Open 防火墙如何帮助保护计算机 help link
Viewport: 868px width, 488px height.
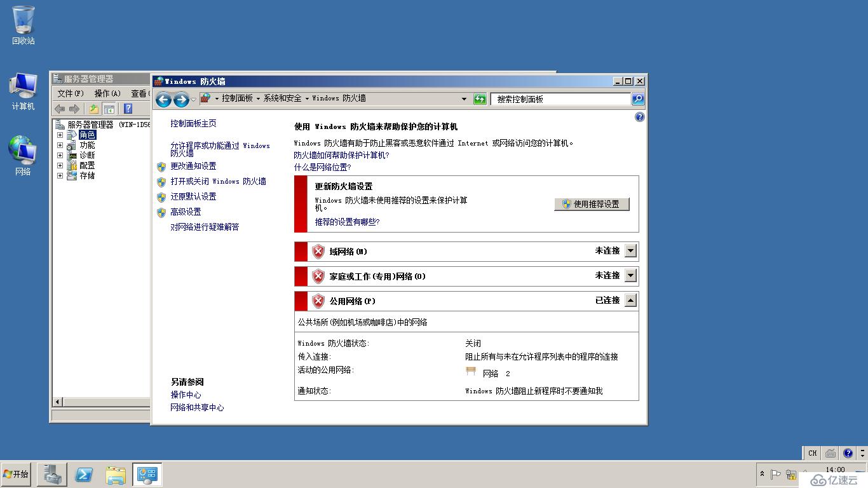[341, 155]
